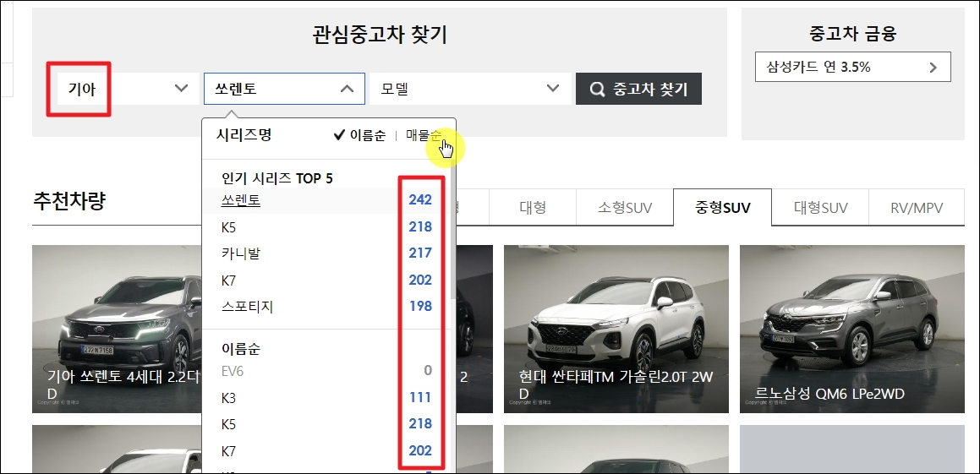980x474 pixels.
Task: Switch to the 중형SUV tab
Action: click(x=722, y=207)
